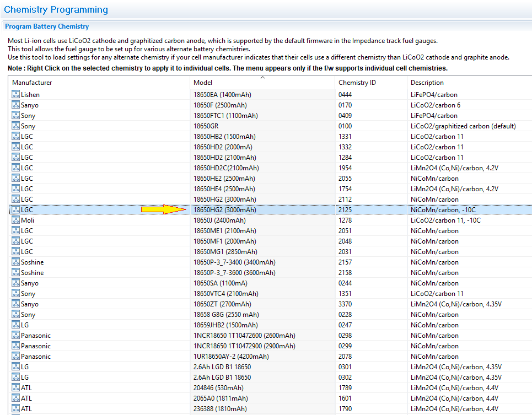Click the icon of LGC 18650MF1 row
This screenshot has width=532, height=415.
15,241
